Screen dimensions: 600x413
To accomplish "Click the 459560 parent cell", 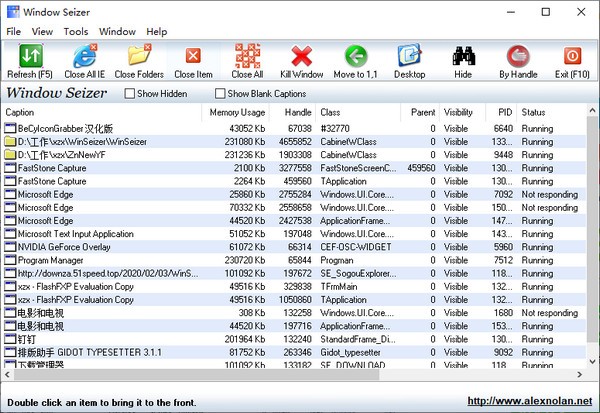I will tap(421, 168).
